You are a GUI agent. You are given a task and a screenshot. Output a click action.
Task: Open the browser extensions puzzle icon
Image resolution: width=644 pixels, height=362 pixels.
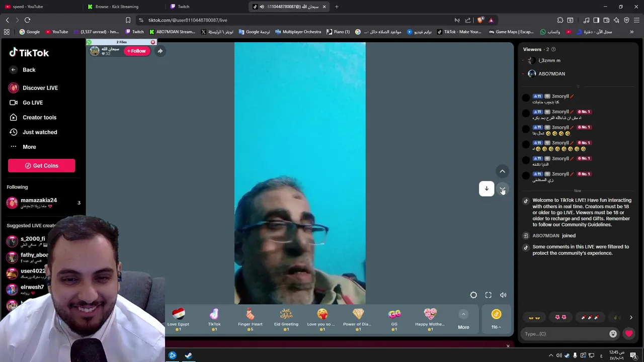(x=560, y=20)
